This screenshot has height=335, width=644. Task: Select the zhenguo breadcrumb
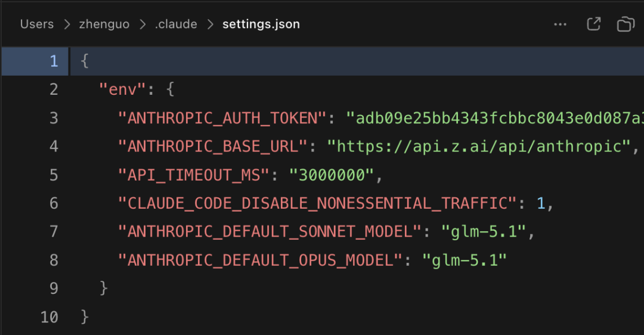(104, 24)
